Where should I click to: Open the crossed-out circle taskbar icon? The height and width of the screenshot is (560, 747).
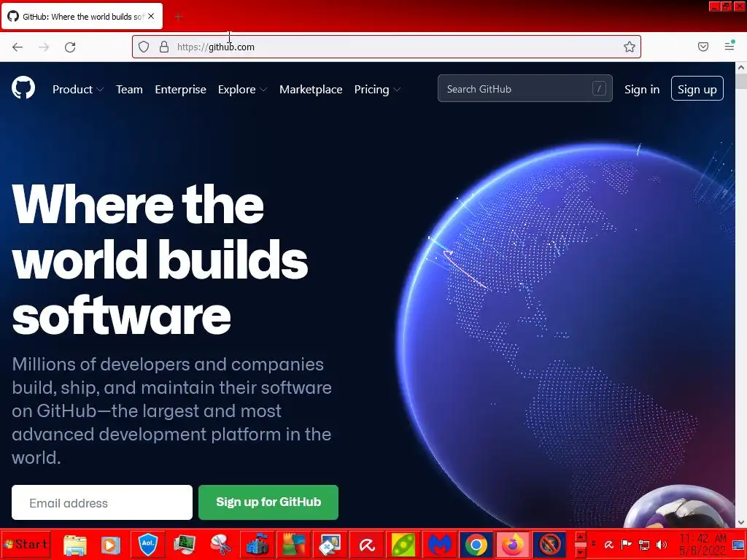click(x=549, y=544)
